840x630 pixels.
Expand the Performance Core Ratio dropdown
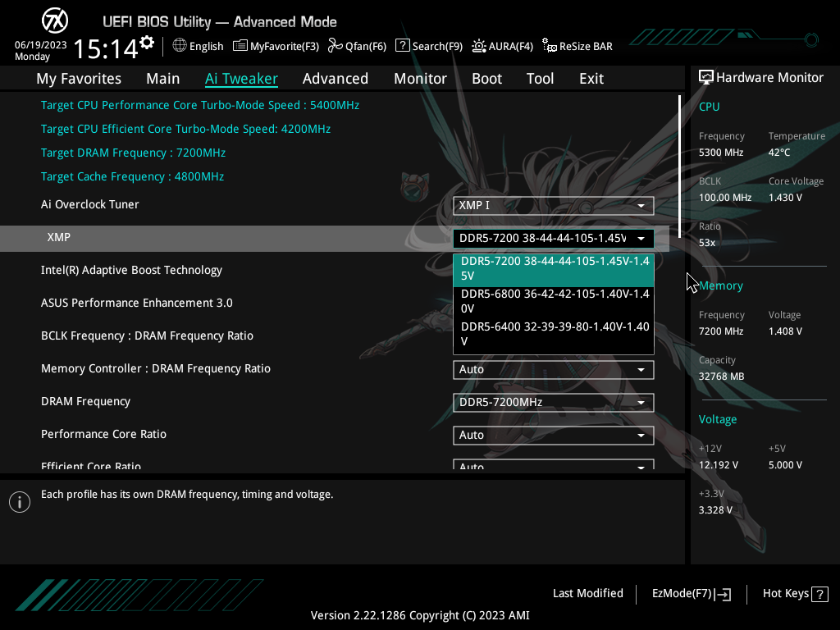(x=554, y=435)
